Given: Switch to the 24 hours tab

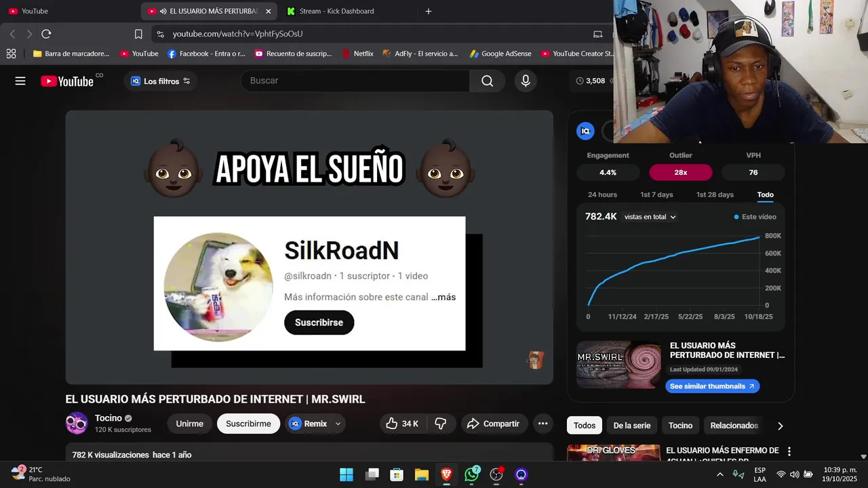Looking at the screenshot, I should click(x=602, y=195).
